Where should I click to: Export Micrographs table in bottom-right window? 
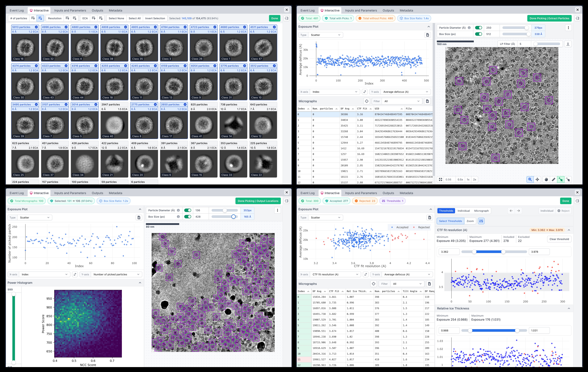pos(429,284)
